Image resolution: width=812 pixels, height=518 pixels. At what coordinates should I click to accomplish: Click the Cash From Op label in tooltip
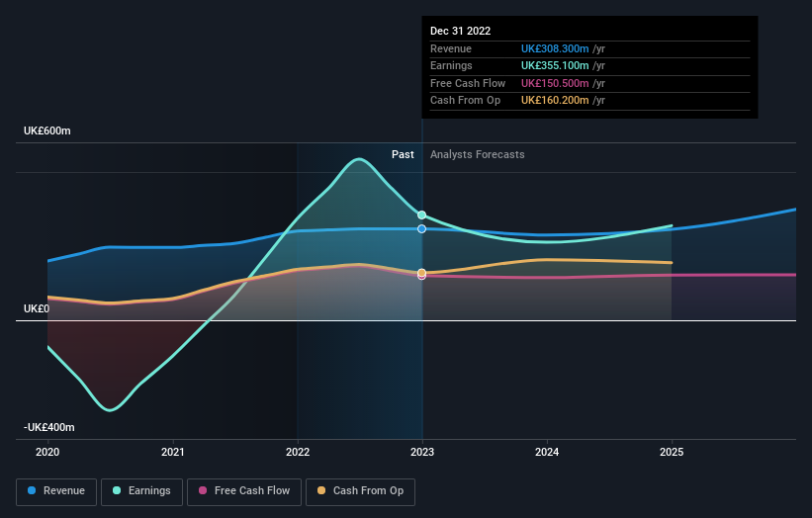pyautogui.click(x=465, y=101)
